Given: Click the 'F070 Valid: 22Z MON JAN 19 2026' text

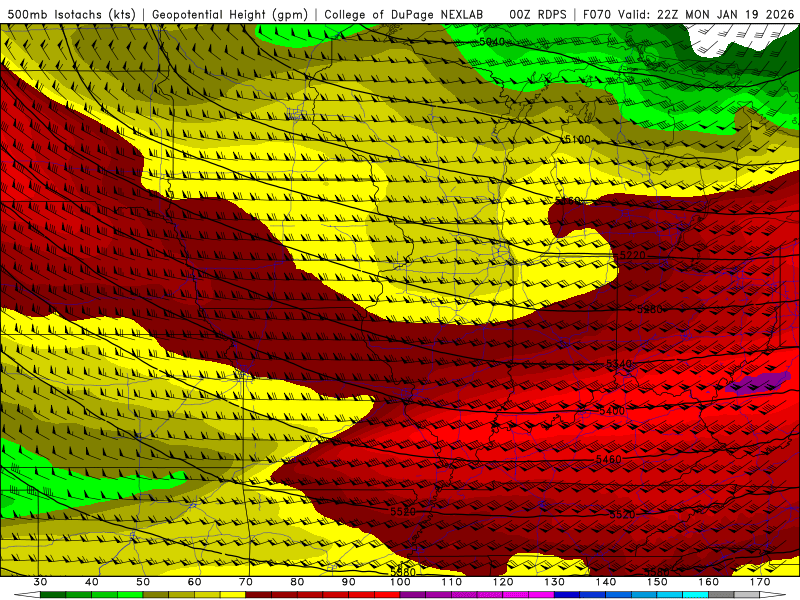Looking at the screenshot, I should tap(688, 14).
